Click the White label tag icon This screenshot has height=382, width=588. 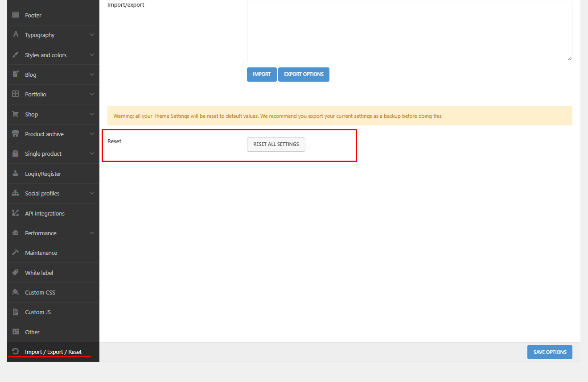coord(16,273)
